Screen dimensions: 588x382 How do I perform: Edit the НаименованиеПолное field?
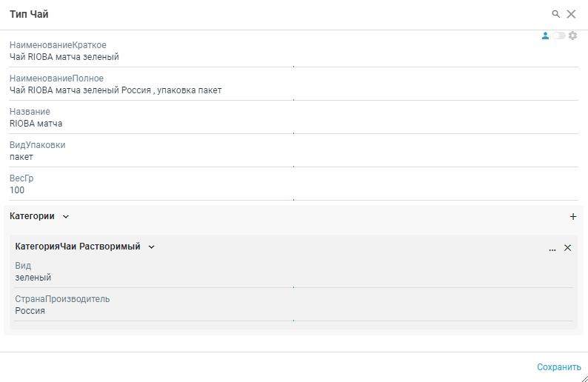[148, 90]
